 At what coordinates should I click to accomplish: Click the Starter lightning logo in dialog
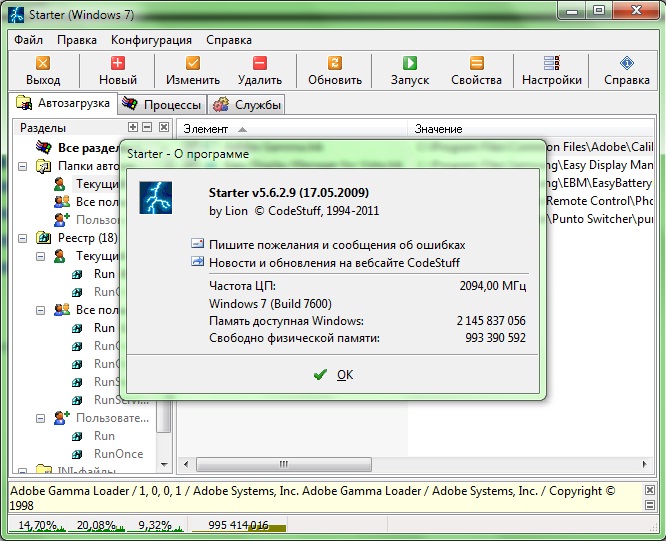pyautogui.click(x=155, y=197)
